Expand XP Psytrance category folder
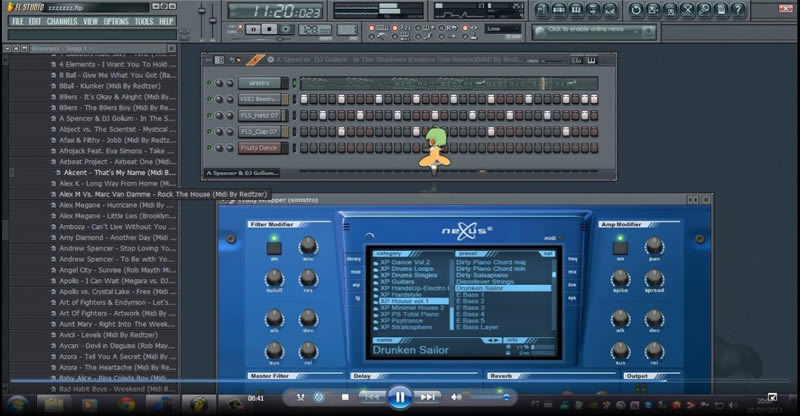The width and height of the screenshot is (800, 416). pos(398,321)
